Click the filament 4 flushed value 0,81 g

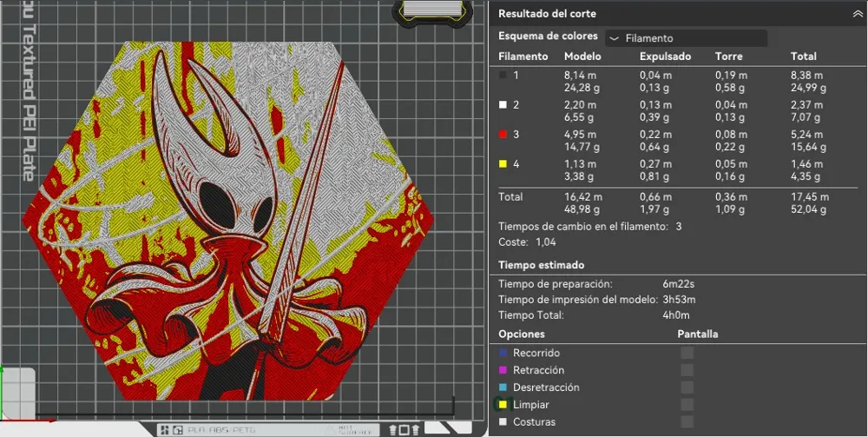(x=654, y=176)
